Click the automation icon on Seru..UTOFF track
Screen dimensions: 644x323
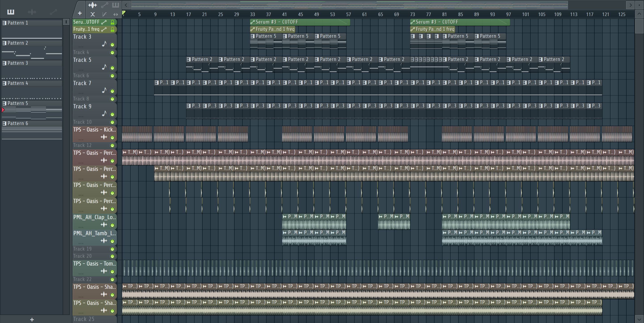pos(104,22)
